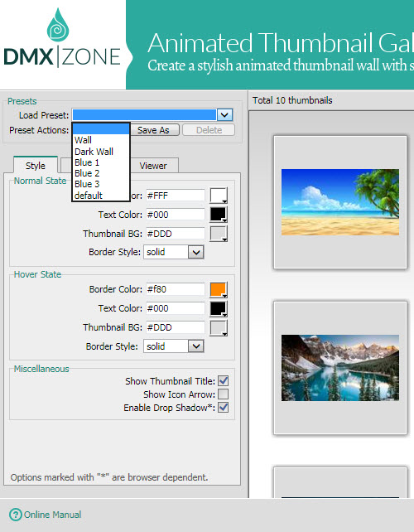The width and height of the screenshot is (414, 532).
Task: Click the Save As preset button
Action: tap(154, 130)
